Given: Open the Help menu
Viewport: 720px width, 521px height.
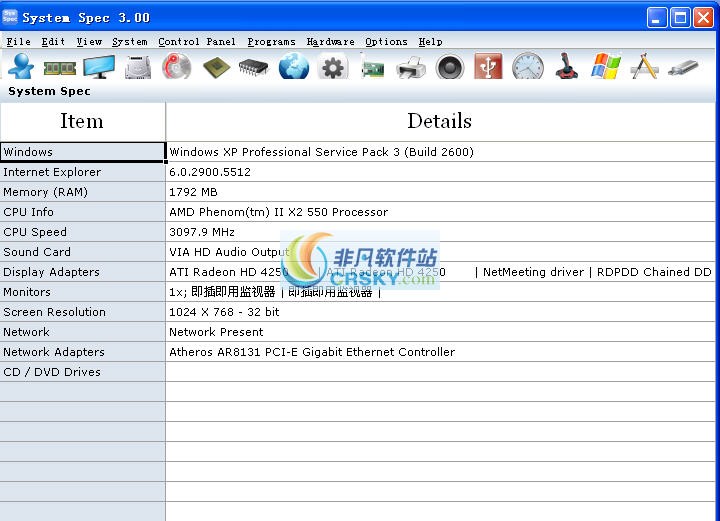Looking at the screenshot, I should (430, 42).
